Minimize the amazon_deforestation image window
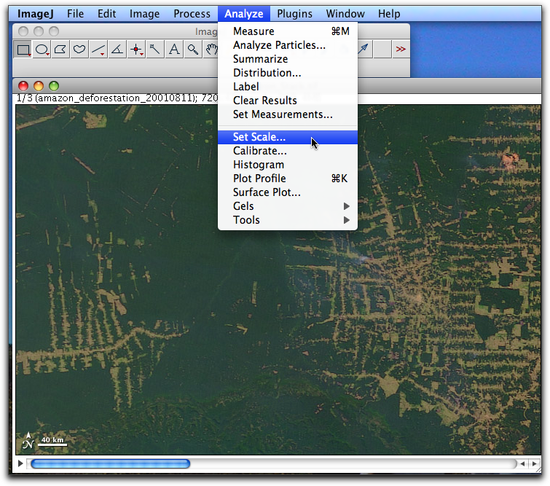Image resolution: width=550 pixels, height=486 pixels. click(x=39, y=86)
